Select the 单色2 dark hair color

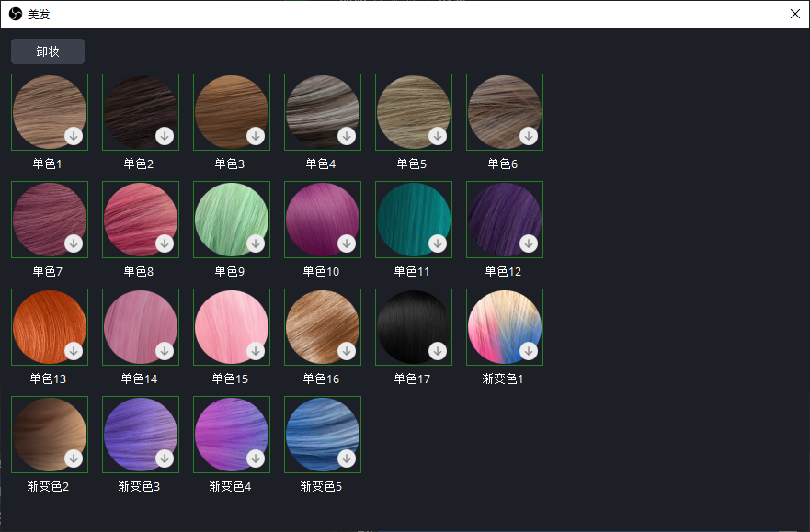pos(140,111)
